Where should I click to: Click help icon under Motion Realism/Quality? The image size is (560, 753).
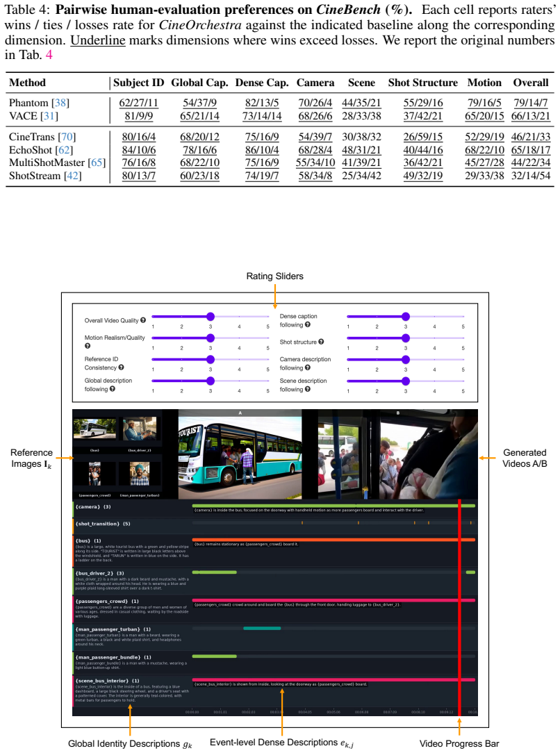[x=88, y=346]
